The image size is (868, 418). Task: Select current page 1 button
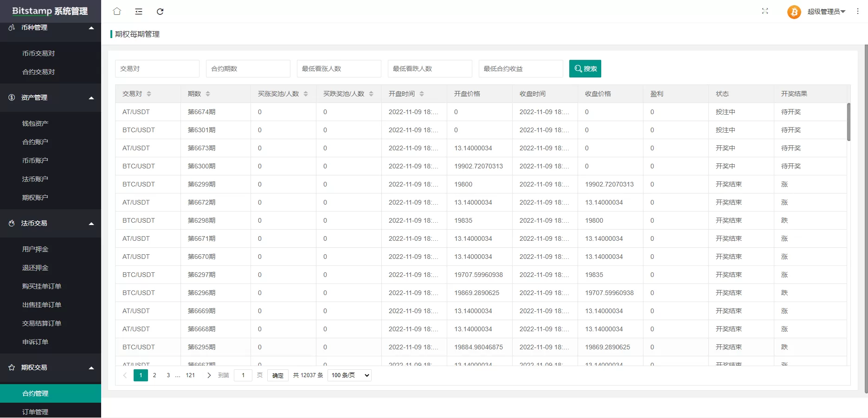pos(141,375)
